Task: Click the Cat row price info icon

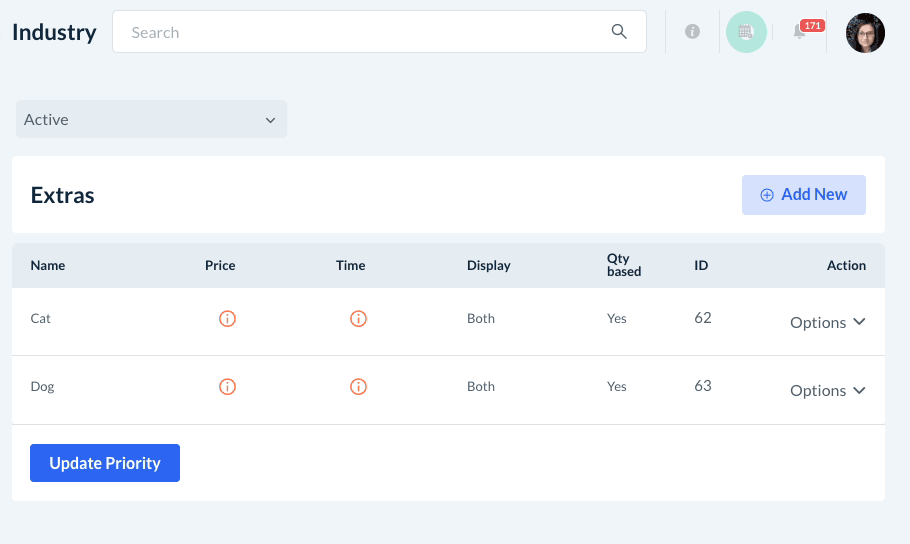Action: tap(227, 319)
